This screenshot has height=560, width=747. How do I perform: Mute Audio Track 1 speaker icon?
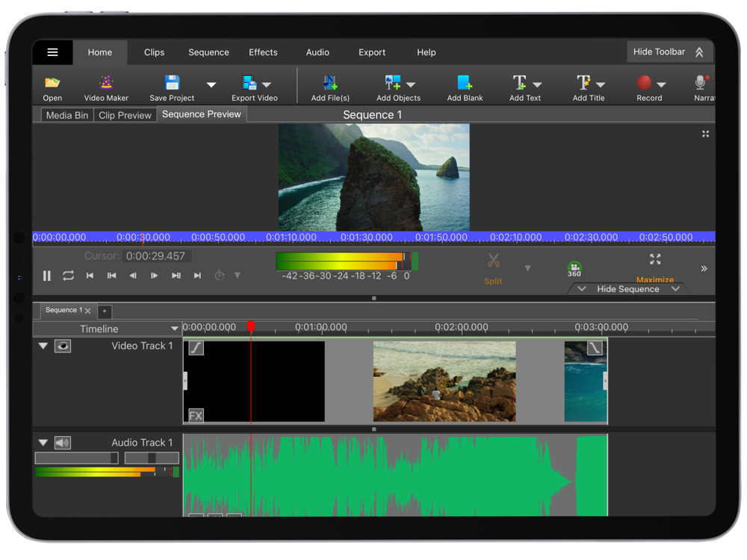point(63,443)
